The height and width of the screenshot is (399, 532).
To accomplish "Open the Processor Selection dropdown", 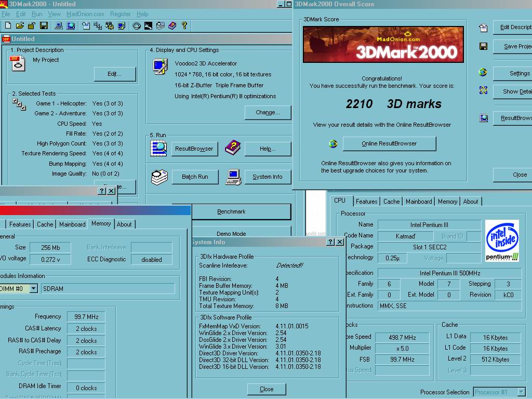I will pos(521,392).
